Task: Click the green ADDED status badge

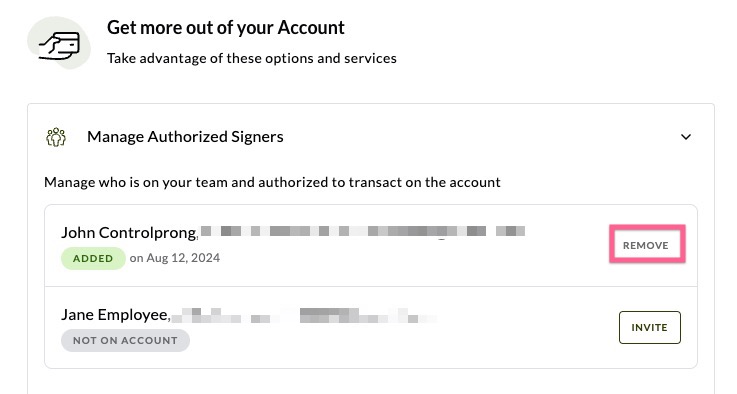Action: pos(93,258)
